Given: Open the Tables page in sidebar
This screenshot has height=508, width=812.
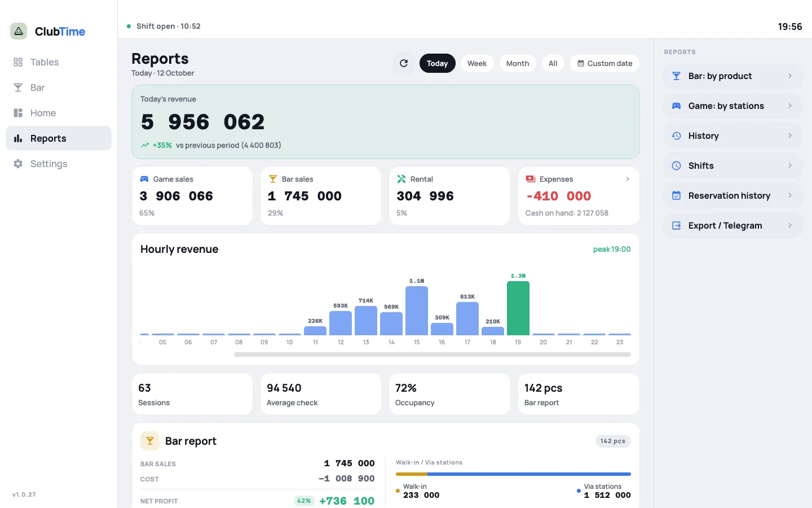Looking at the screenshot, I should 59,62.
